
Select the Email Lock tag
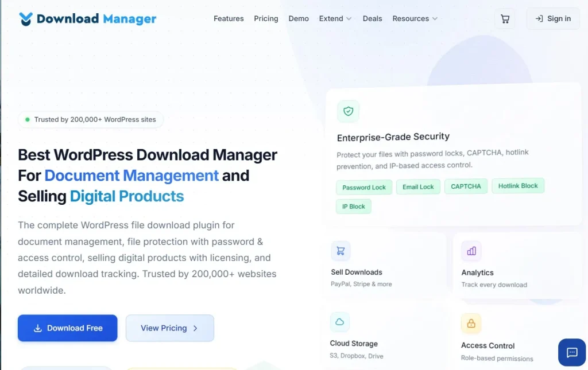(x=418, y=187)
